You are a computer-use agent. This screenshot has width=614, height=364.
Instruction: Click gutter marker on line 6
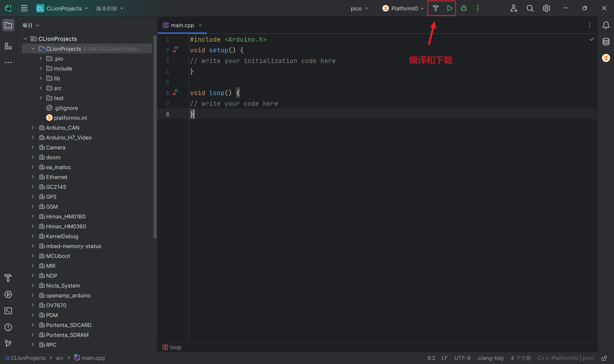tap(175, 92)
